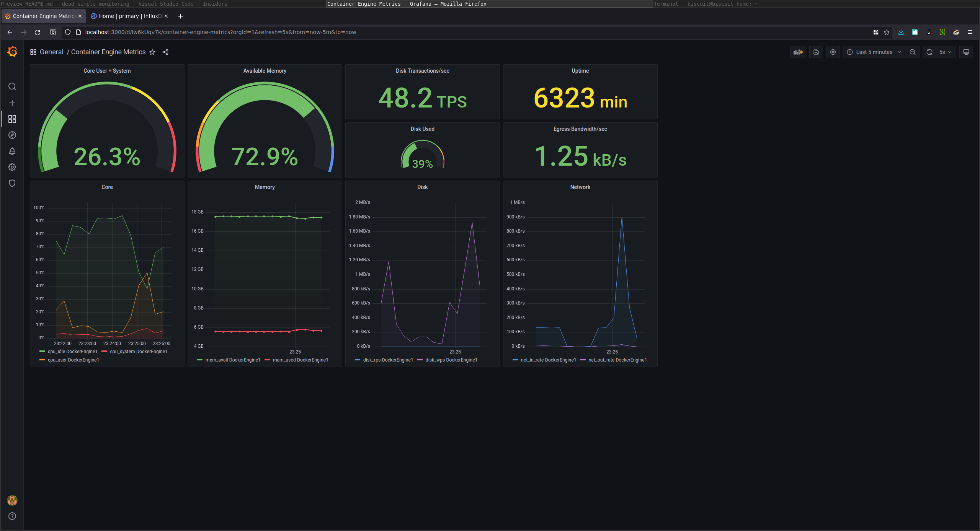Click the zoom out time range icon
Viewport: 980px width, 531px height.
click(913, 52)
